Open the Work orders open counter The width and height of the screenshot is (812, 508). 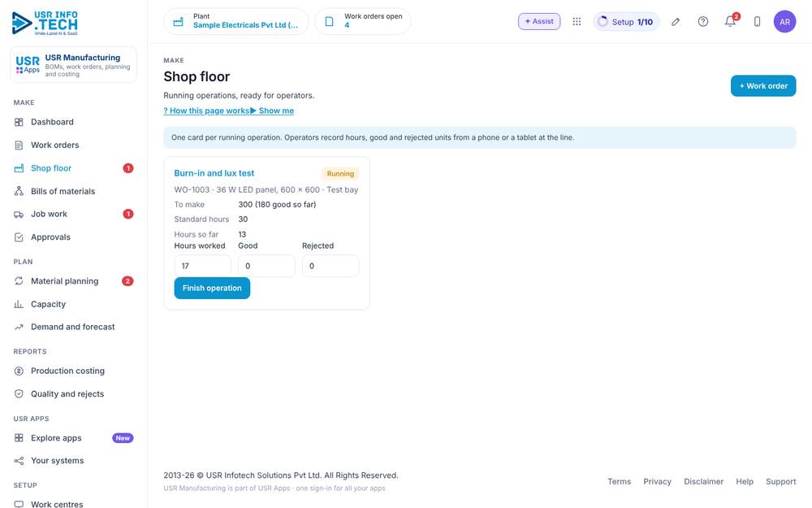362,21
